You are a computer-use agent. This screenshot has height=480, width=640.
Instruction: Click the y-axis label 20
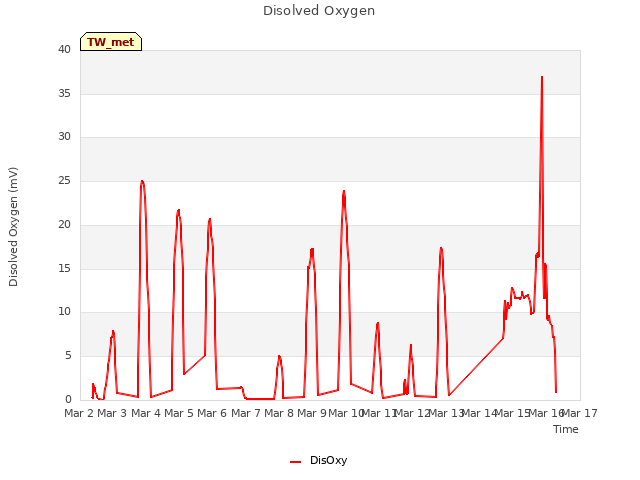tap(64, 224)
